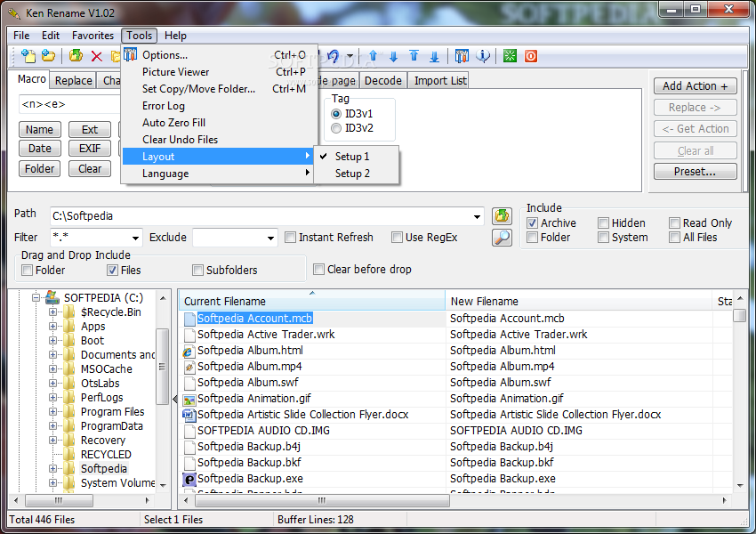Viewport: 756px width, 534px height.
Task: Click the Softpedia Album.mp4 file icon
Action: [x=189, y=367]
